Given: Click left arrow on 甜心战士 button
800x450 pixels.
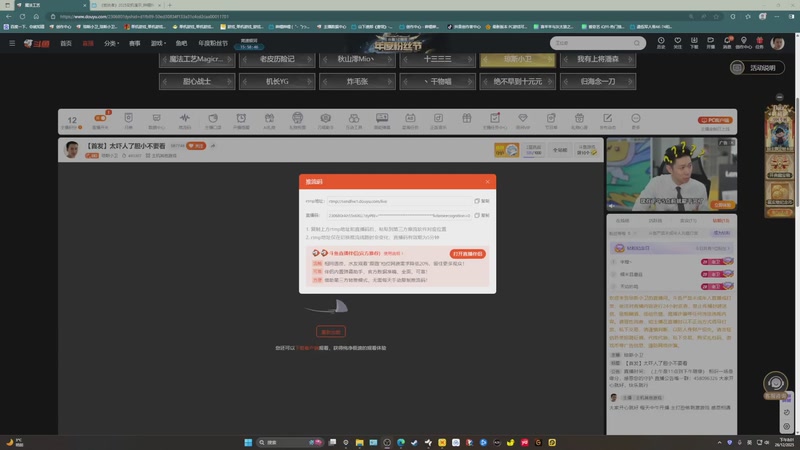Looking at the screenshot, I should coord(165,82).
